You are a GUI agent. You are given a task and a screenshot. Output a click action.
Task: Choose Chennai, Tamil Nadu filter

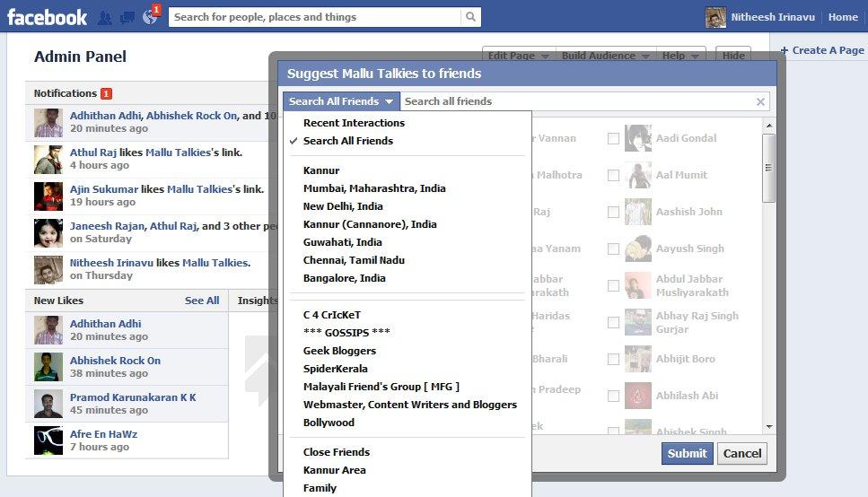354,260
